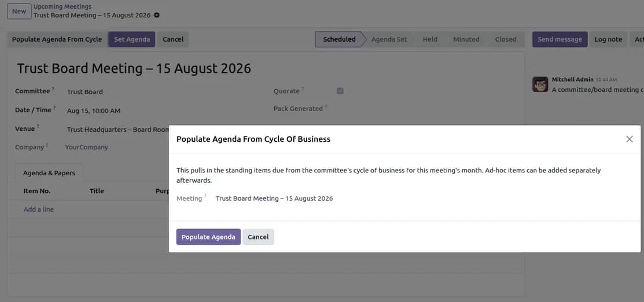Viewport: 644px width, 302px height.
Task: Click the help mark beside the dialog's Meeting label
Action: pyautogui.click(x=205, y=196)
